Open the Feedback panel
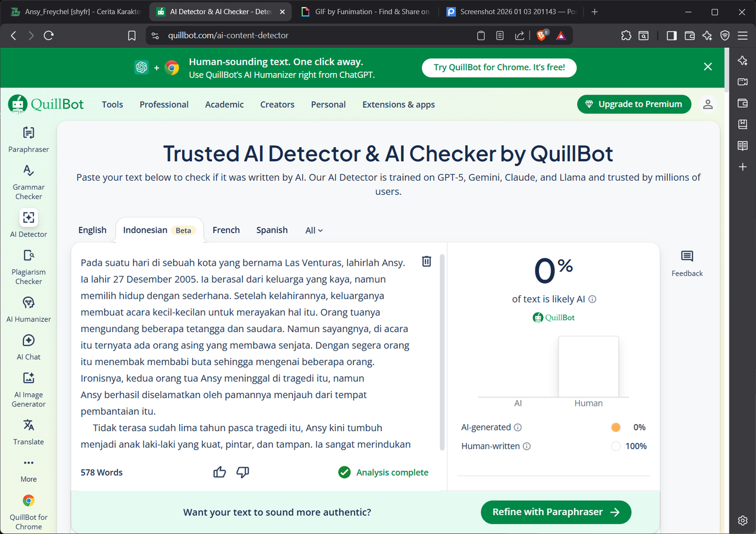The width and height of the screenshot is (756, 534). [687, 263]
